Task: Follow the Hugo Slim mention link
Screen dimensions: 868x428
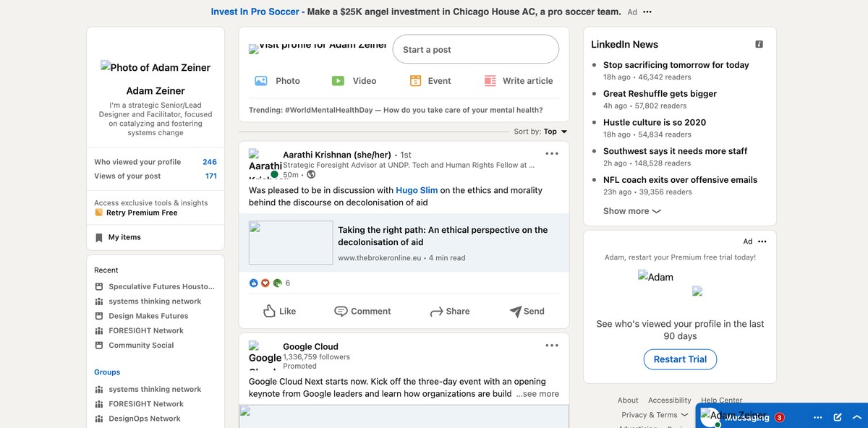Action: [x=417, y=191]
